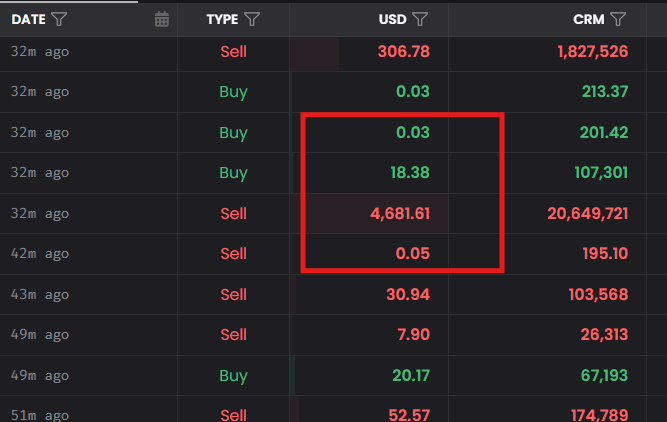This screenshot has height=422, width=667.
Task: Click the 67,193 CRM value
Action: pyautogui.click(x=604, y=376)
